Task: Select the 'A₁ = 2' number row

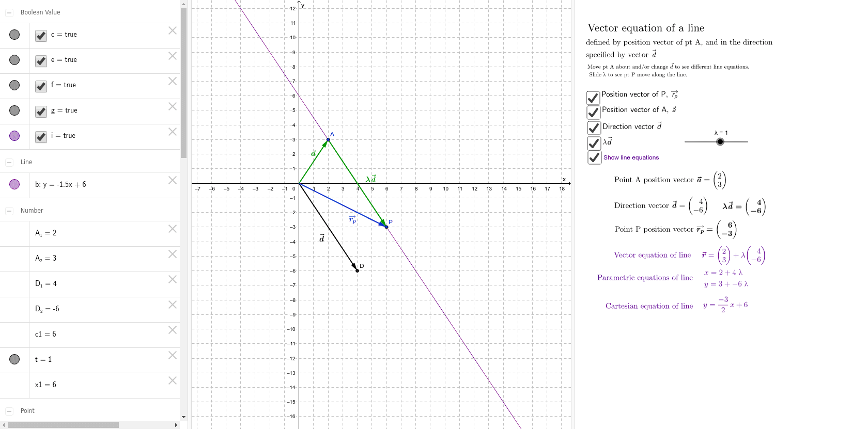Action: pos(93,233)
